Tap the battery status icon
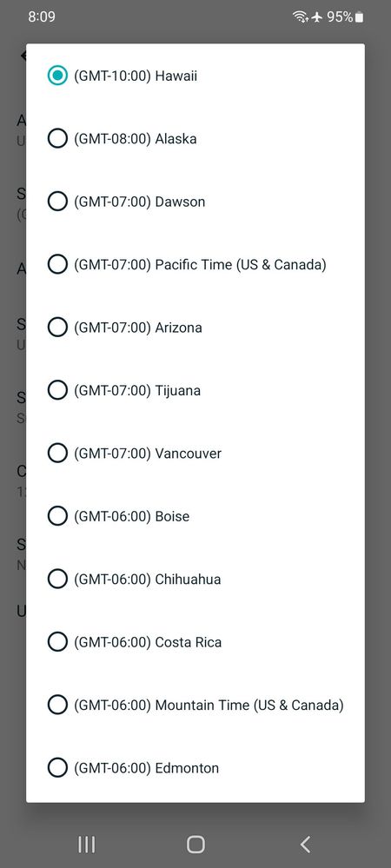 [360, 17]
